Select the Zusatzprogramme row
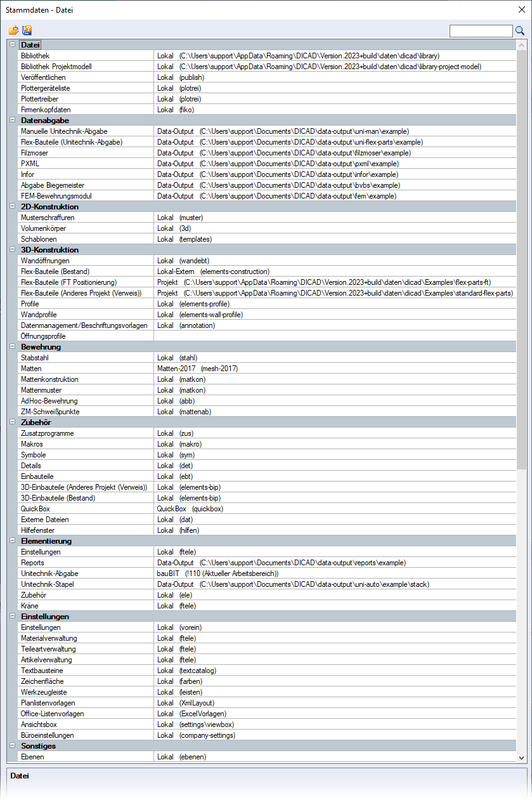Image resolution: width=532 pixels, height=800 pixels. (x=267, y=433)
